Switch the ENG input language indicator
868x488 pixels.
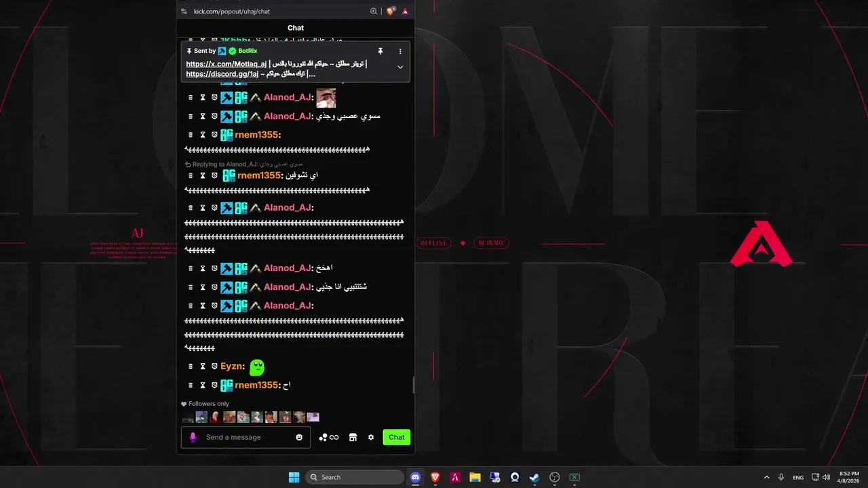(x=798, y=477)
